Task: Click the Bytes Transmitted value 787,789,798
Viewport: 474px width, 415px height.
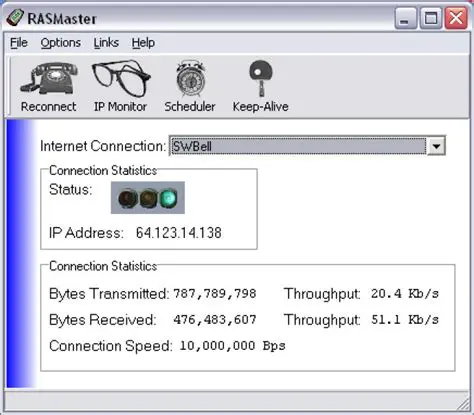Action: coord(215,294)
